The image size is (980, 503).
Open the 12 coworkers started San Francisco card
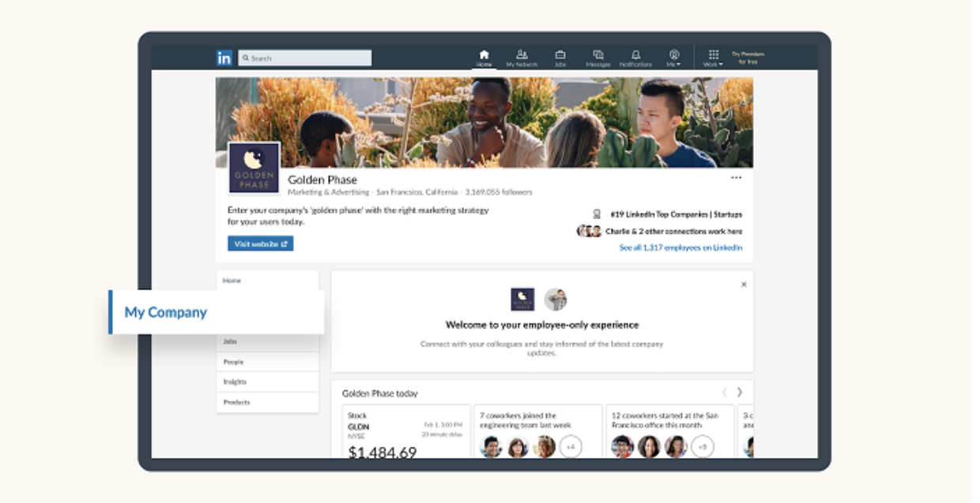670,431
